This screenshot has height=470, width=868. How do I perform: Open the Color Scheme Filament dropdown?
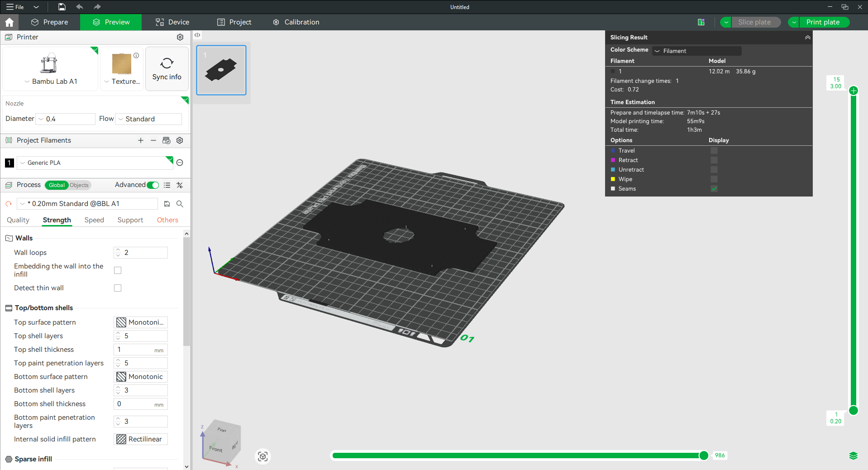697,51
